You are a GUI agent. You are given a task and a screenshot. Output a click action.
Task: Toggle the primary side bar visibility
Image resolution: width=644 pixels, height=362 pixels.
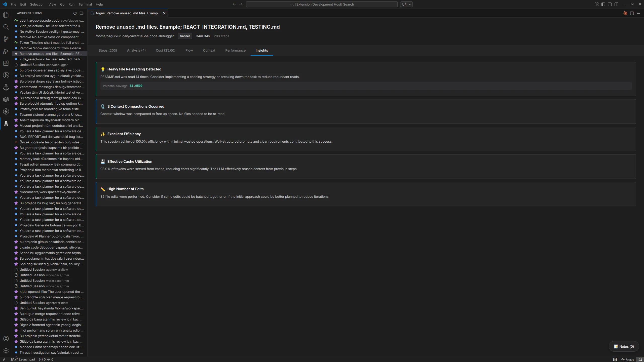(603, 4)
